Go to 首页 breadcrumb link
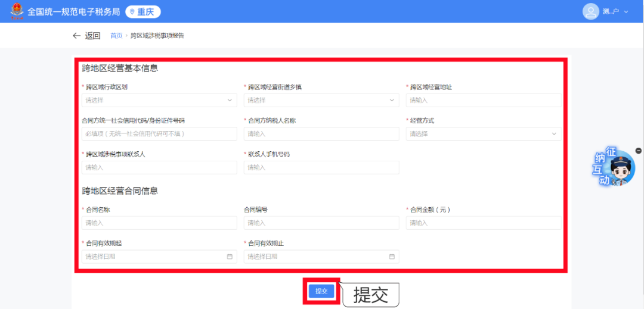The image size is (644, 309). pyautogui.click(x=116, y=36)
